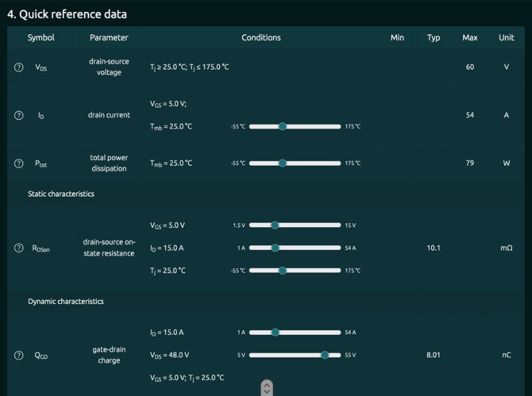Click the T_j temperature slider handle
Image resolution: width=532 pixels, height=396 pixels.
282,270
